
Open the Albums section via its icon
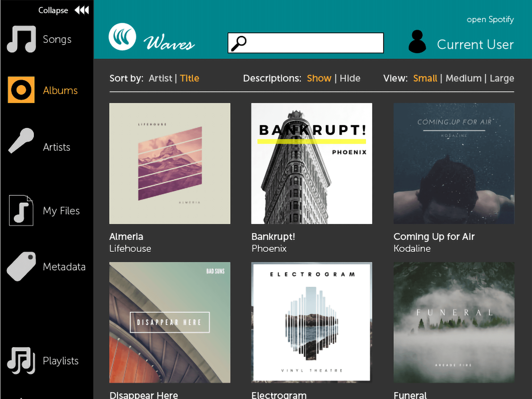click(x=21, y=90)
